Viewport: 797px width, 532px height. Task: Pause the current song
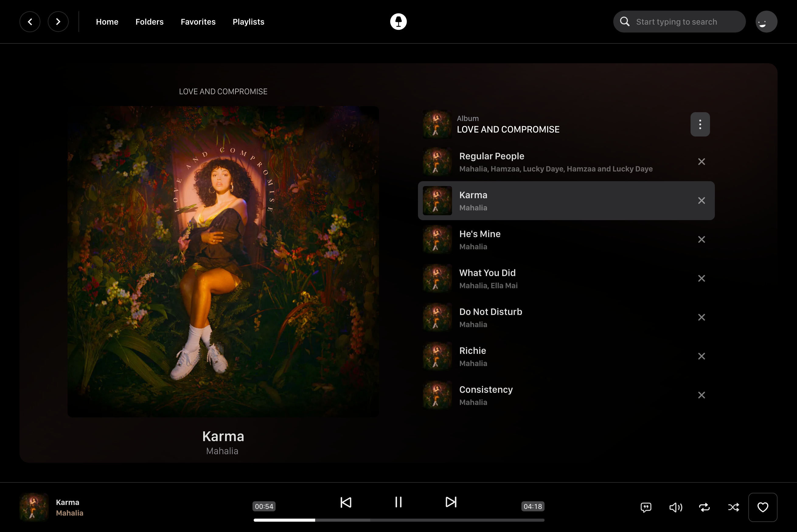pos(398,502)
